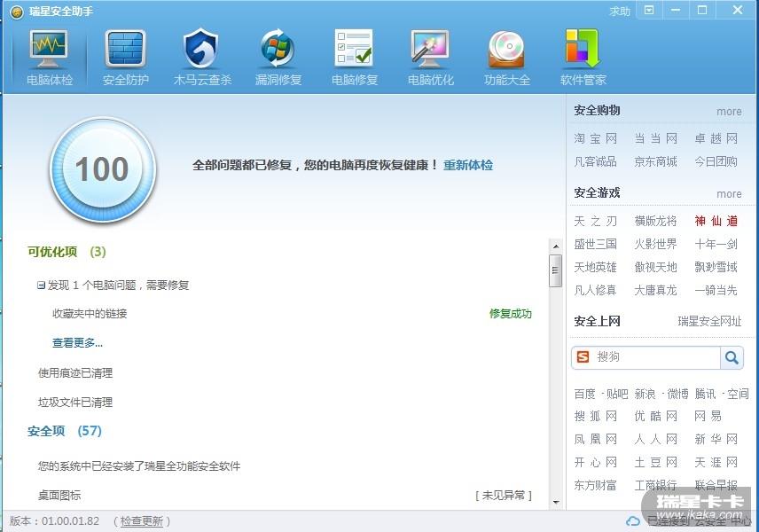Click 修复成功 status text
This screenshot has height=532, width=759.
(x=510, y=314)
